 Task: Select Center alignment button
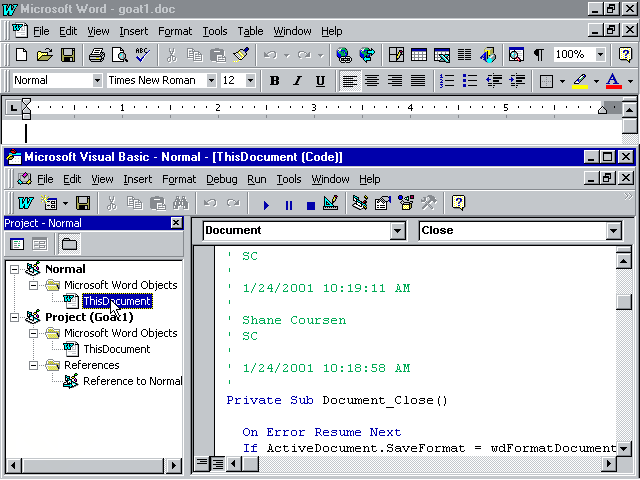coord(372,80)
